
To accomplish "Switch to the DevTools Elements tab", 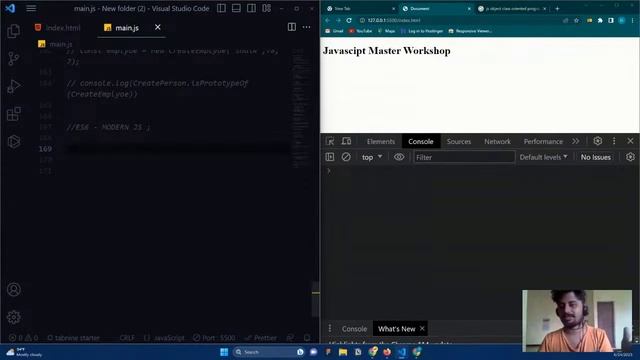I will point(381,142).
